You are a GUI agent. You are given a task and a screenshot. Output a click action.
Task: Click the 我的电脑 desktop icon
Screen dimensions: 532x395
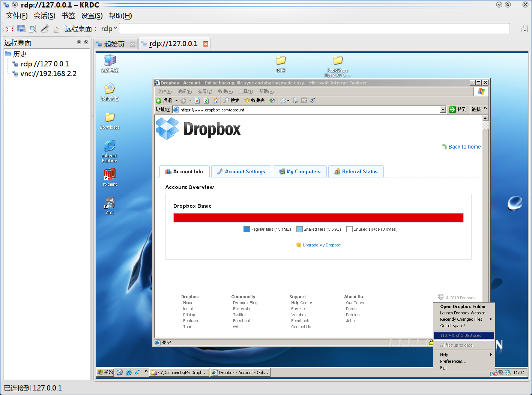tap(110, 63)
